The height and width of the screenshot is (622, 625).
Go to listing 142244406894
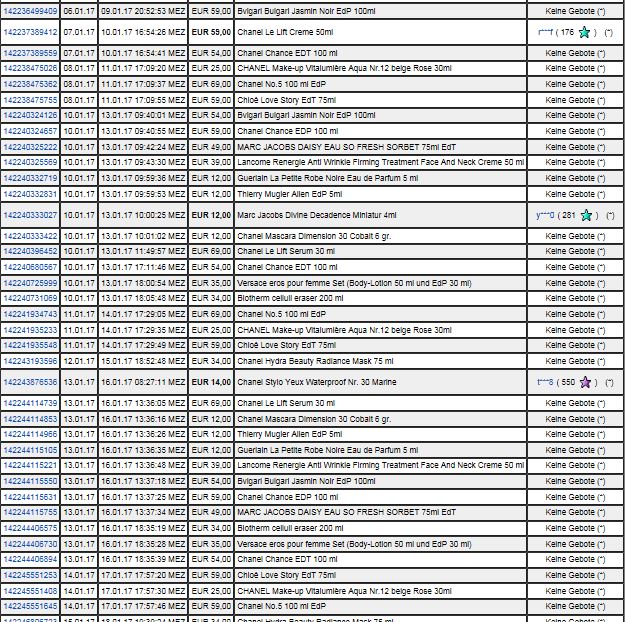coord(30,559)
